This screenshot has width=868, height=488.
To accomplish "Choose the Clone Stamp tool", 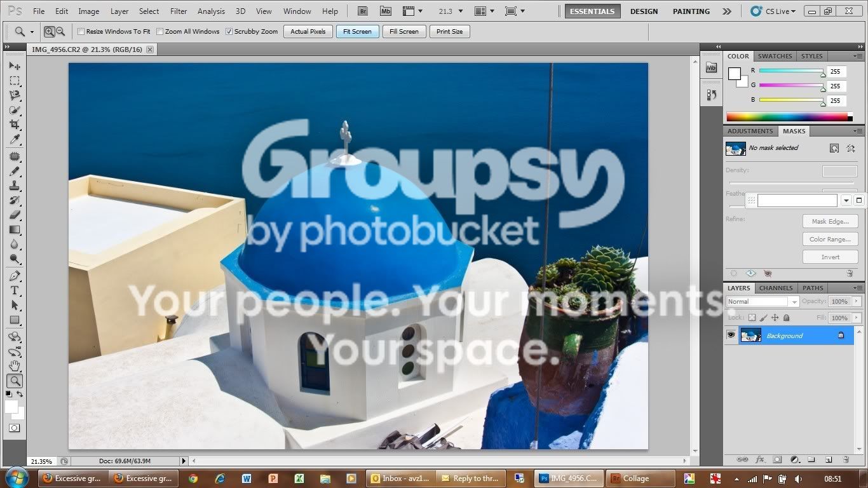I will (x=15, y=186).
